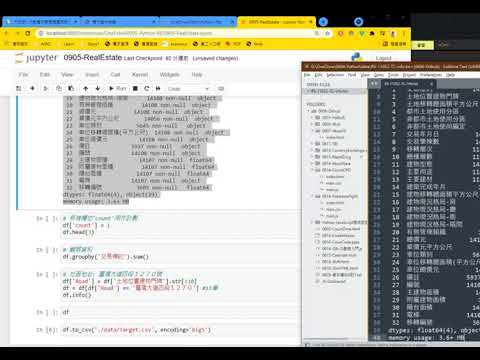480x360 pixels.
Task: Click the dtypes line in Sublime editor
Action: click(433, 330)
